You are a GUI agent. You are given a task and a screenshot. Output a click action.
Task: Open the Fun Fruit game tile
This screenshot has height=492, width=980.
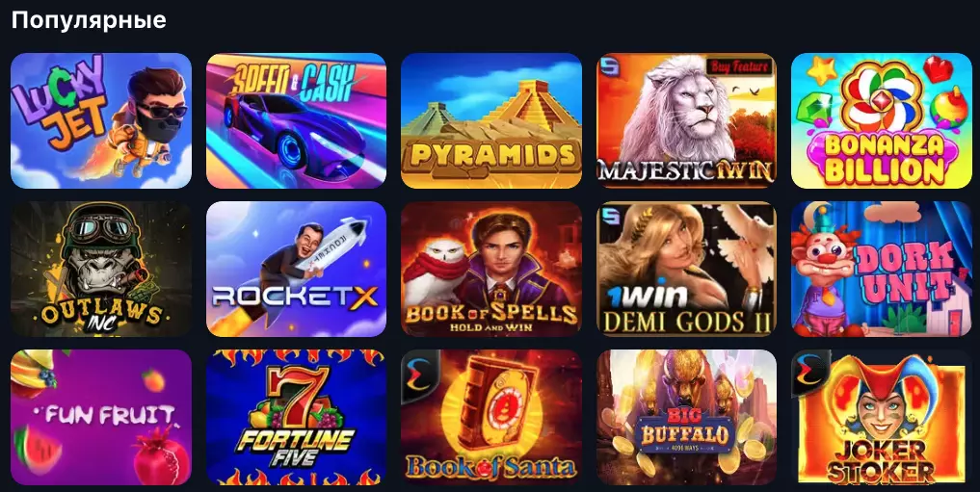101,417
